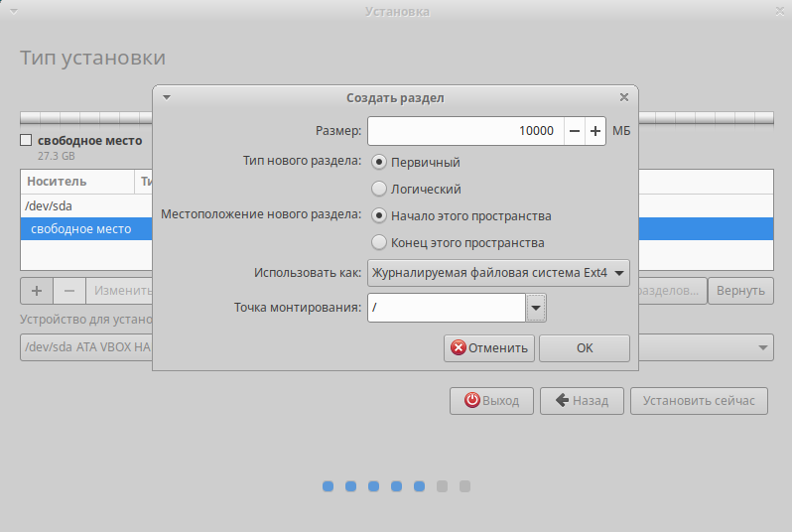The height and width of the screenshot is (532, 792).
Task: Remove partition with minus button
Action: (x=69, y=291)
